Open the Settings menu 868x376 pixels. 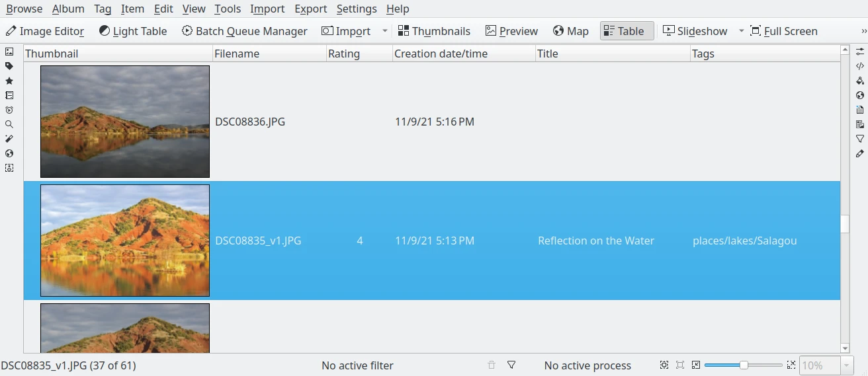coord(356,9)
